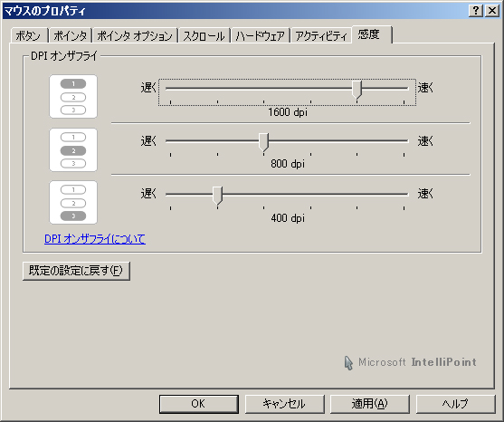Click the DPI level 2 indicator icon
Screen dimensions: 504x422
tap(73, 150)
